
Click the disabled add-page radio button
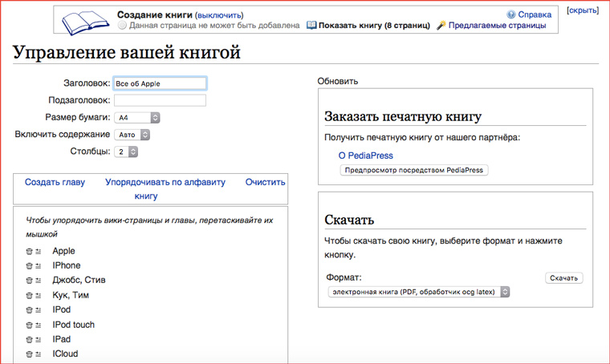click(x=122, y=25)
